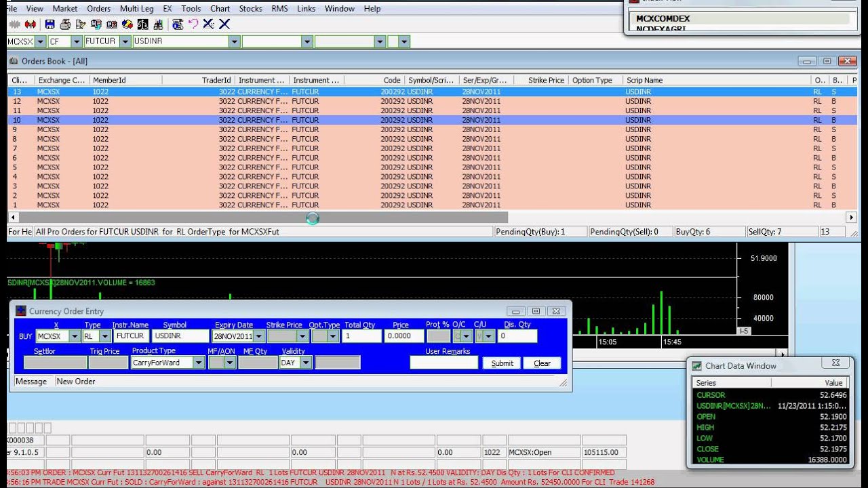This screenshot has height=488, width=868.
Task: Open the USDINR symbol dropdown in top bar
Action: tap(235, 41)
